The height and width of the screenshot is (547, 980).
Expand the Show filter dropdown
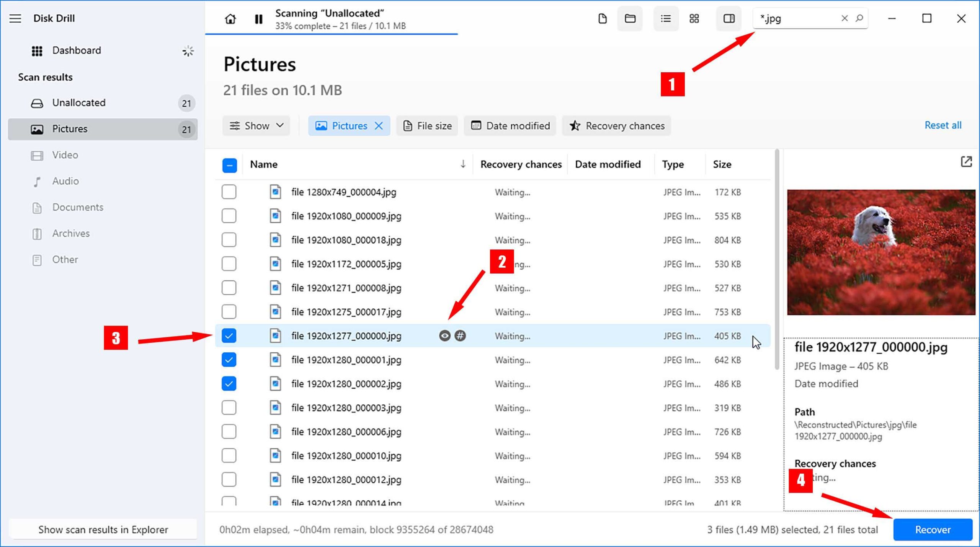256,126
